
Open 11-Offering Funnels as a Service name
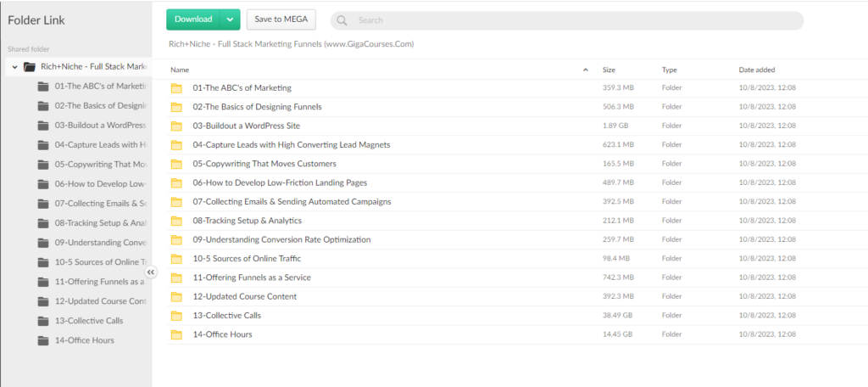click(252, 278)
